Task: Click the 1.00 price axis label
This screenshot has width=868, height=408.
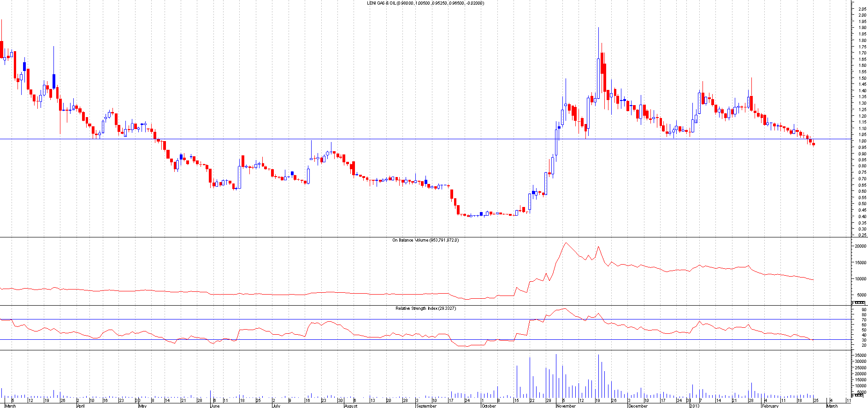Action: (x=862, y=141)
